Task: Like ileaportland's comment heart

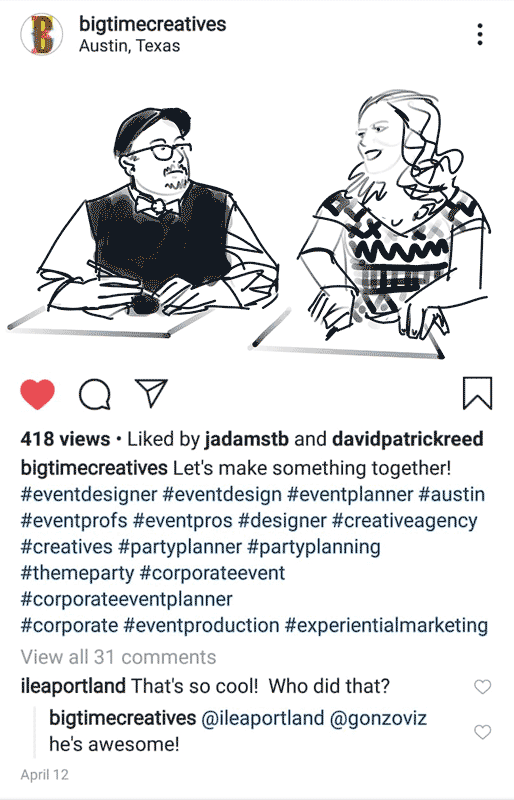Action: (x=482, y=687)
